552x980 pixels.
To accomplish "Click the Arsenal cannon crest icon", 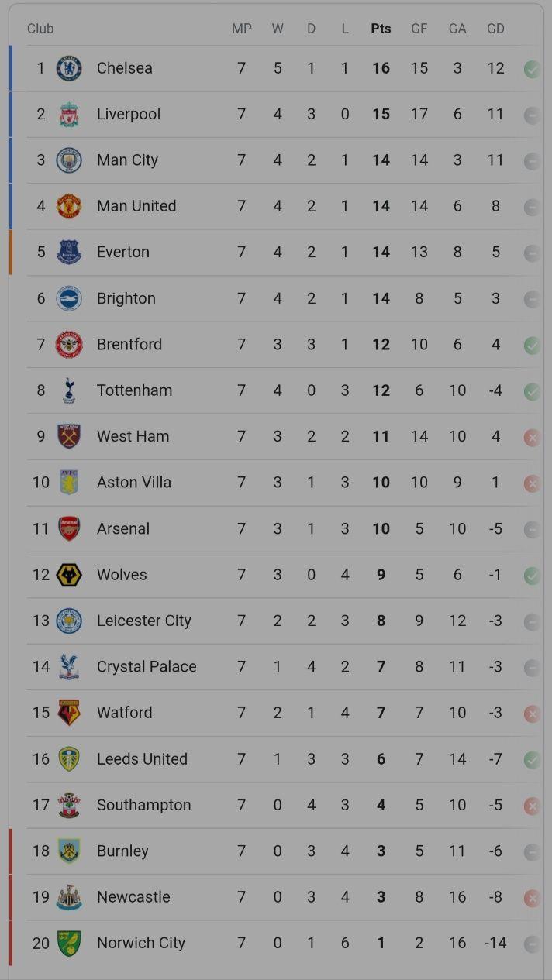I will point(69,528).
